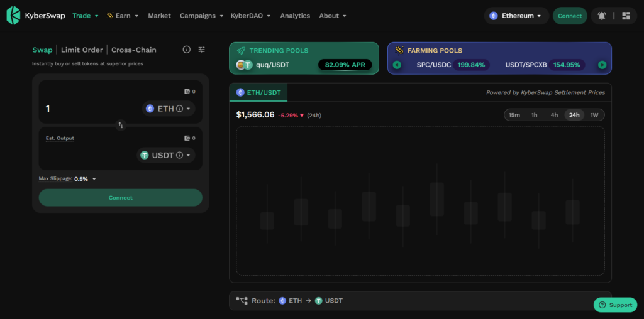Click the $1,566.06 price value
The image size is (644, 319).
pyautogui.click(x=255, y=115)
